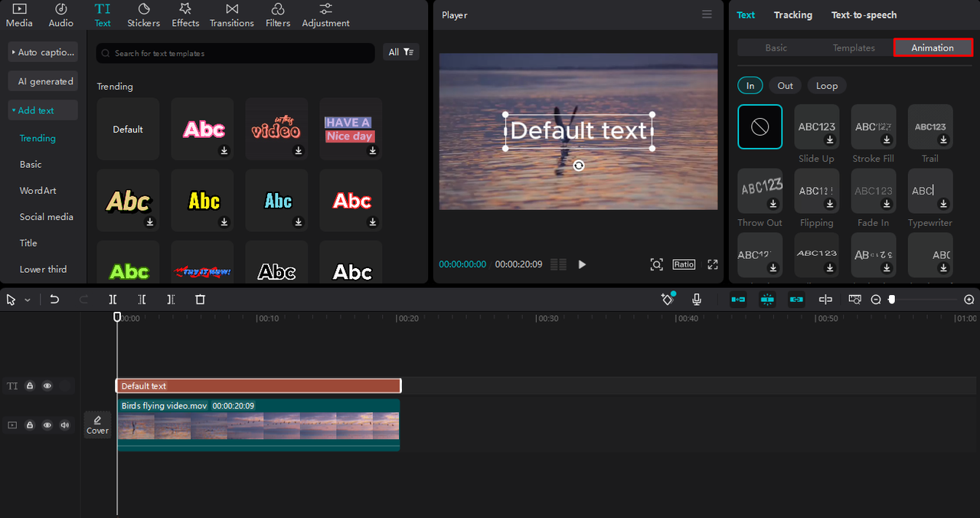This screenshot has height=518, width=980.
Task: Click the Cover button on the timeline
Action: (x=97, y=425)
